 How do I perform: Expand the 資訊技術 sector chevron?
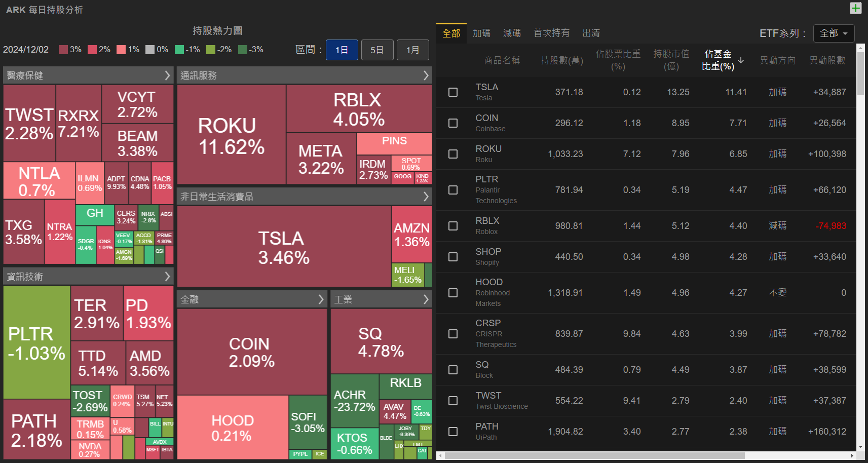tap(167, 276)
